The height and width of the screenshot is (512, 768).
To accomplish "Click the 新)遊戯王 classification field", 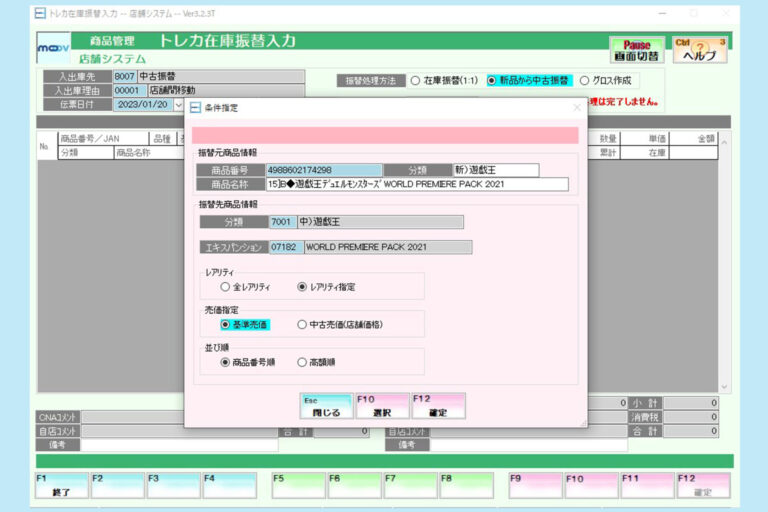I will (496, 170).
